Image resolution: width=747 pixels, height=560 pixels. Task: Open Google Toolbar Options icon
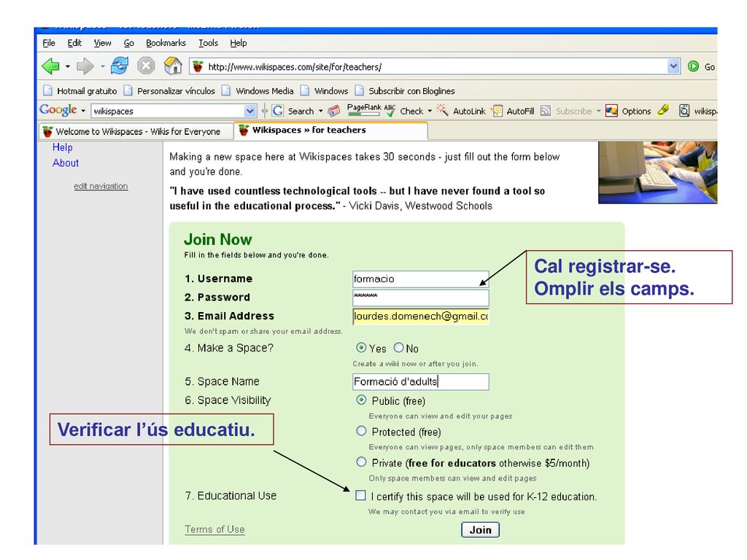[612, 111]
